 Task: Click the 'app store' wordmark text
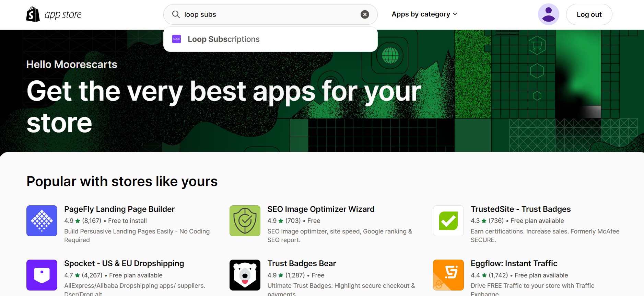tap(63, 15)
